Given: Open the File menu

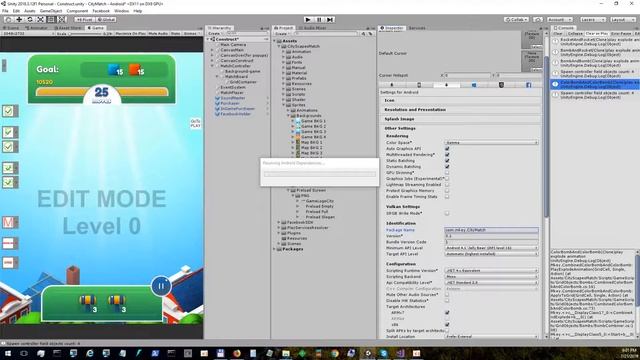Looking at the screenshot, I should pos(5,11).
